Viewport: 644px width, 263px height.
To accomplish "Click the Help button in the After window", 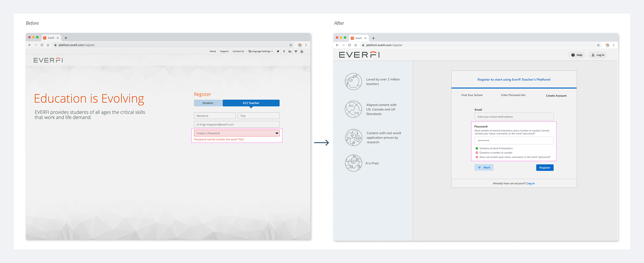I will (x=577, y=55).
